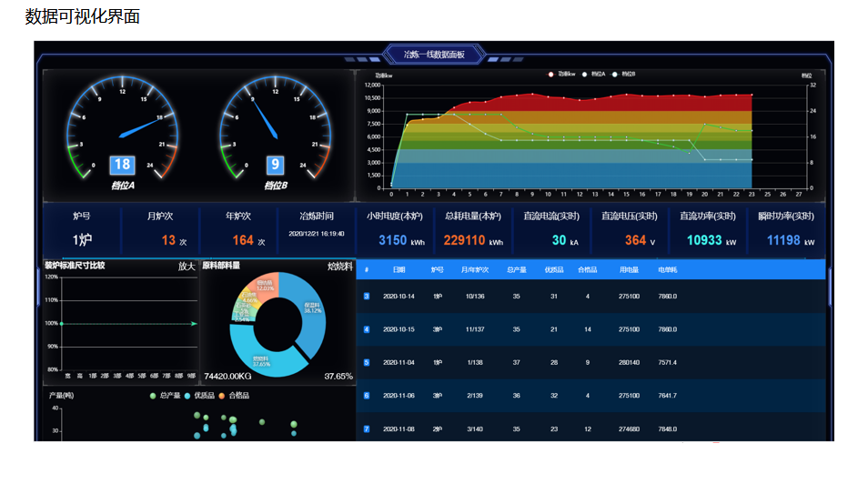This screenshot has height=484, width=868.
Task: Click the 总耗电量 value 229110 kWh
Action: [473, 240]
